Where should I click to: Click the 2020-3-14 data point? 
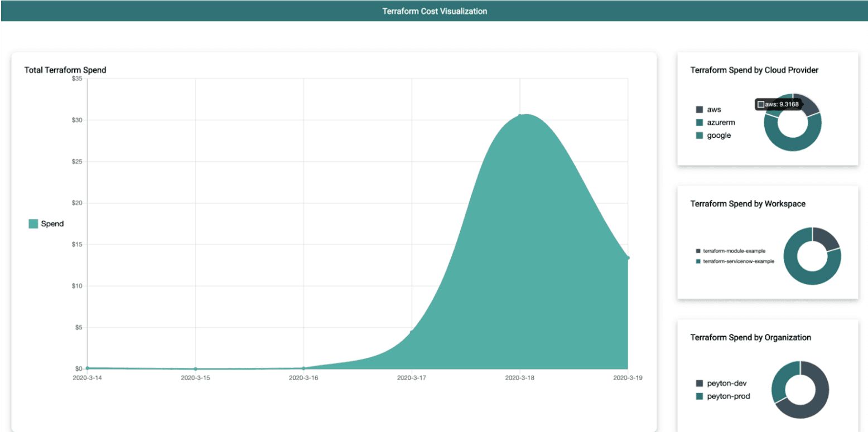click(x=88, y=368)
